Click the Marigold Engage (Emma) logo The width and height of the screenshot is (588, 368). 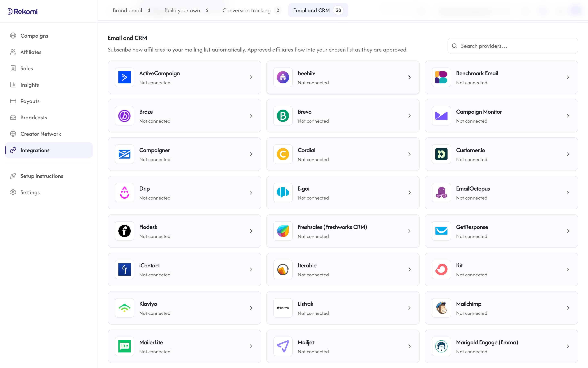click(x=441, y=346)
